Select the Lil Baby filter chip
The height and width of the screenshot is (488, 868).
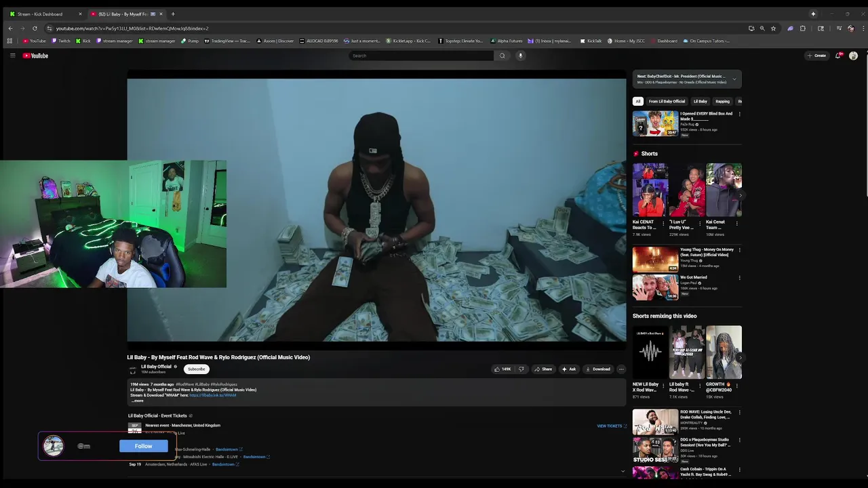click(701, 101)
